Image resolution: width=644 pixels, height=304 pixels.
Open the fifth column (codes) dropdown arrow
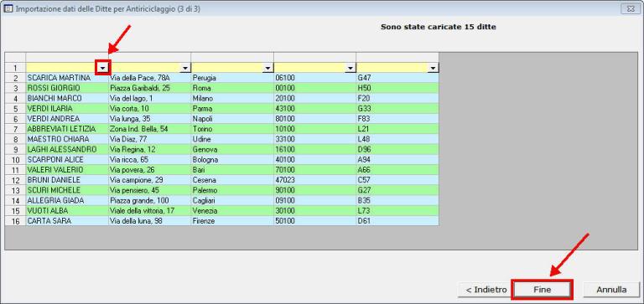point(434,68)
